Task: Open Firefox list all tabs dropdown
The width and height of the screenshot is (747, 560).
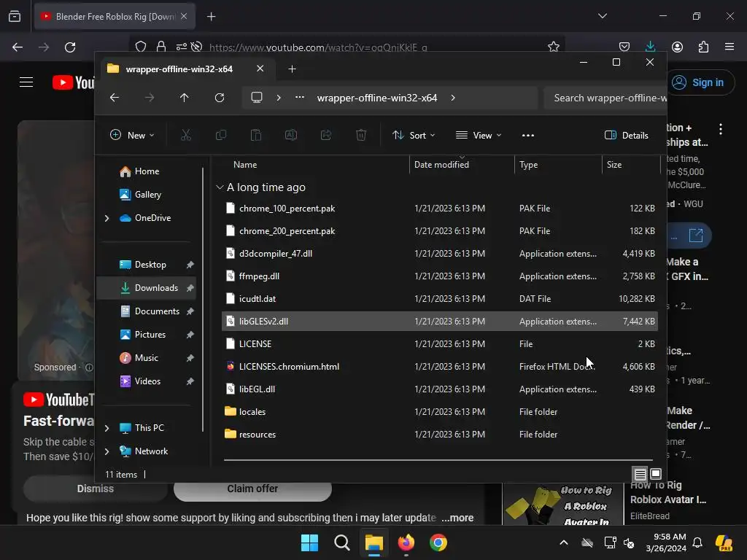Action: click(x=602, y=16)
